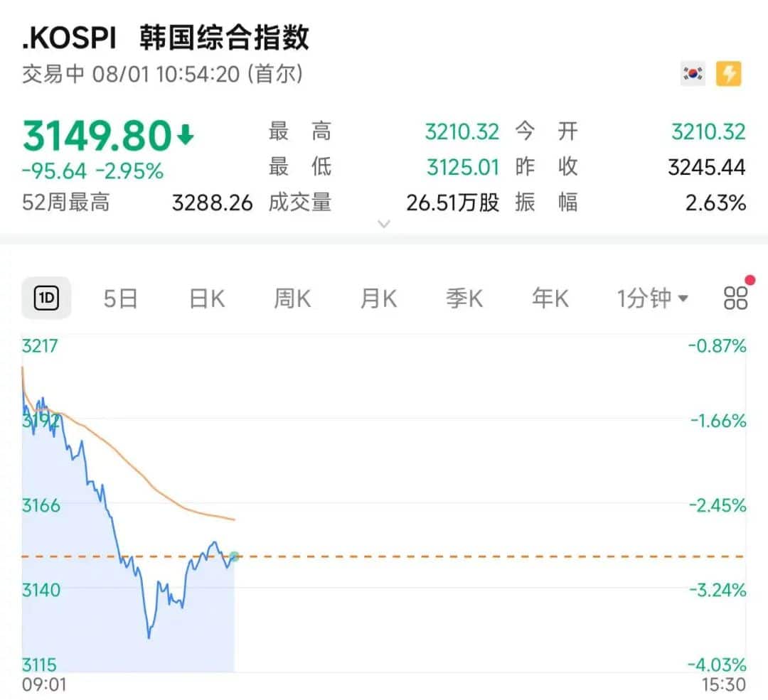Viewport: 768px width, 700px height.
Task: Switch to the 年K chart tab
Action: [x=550, y=298]
